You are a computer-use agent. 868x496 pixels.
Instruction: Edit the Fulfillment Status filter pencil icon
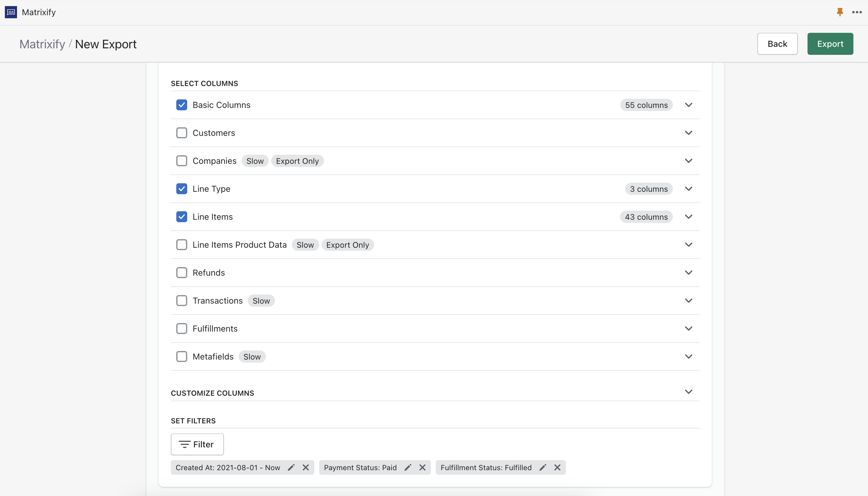pos(542,467)
